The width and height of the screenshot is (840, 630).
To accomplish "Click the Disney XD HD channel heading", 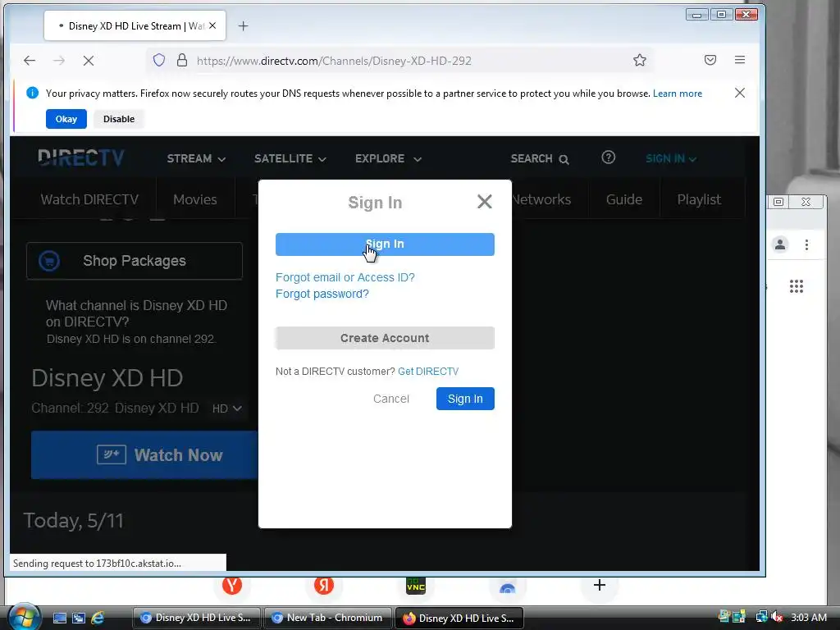I will [x=107, y=378].
